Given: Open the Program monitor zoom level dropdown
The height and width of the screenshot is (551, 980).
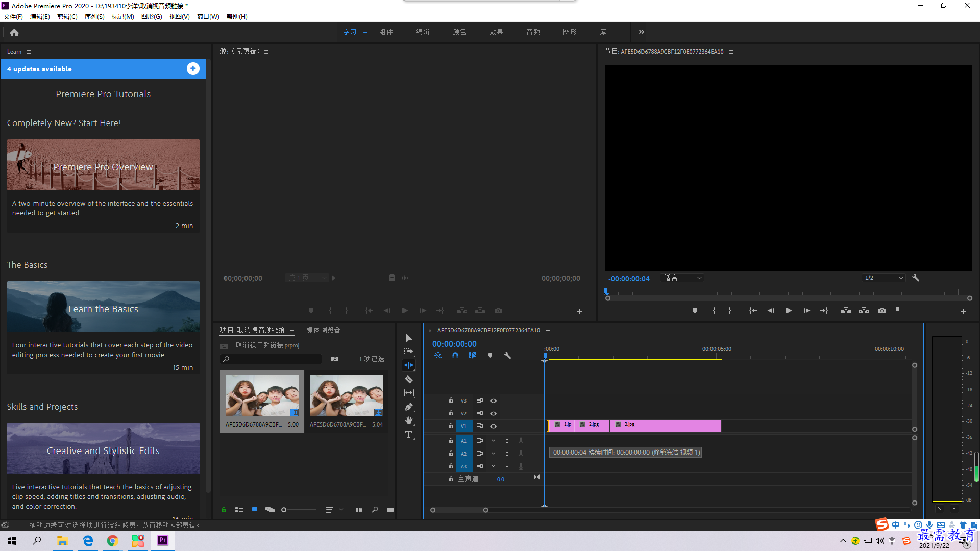Looking at the screenshot, I should [x=682, y=278].
